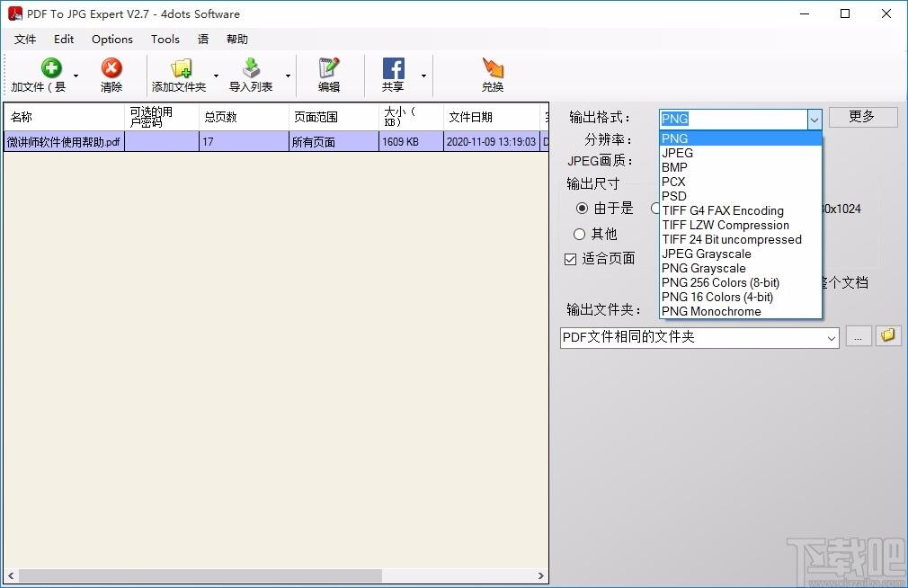The height and width of the screenshot is (588, 908).
Task: Click the Import List (导入列表) icon
Action: 251,67
